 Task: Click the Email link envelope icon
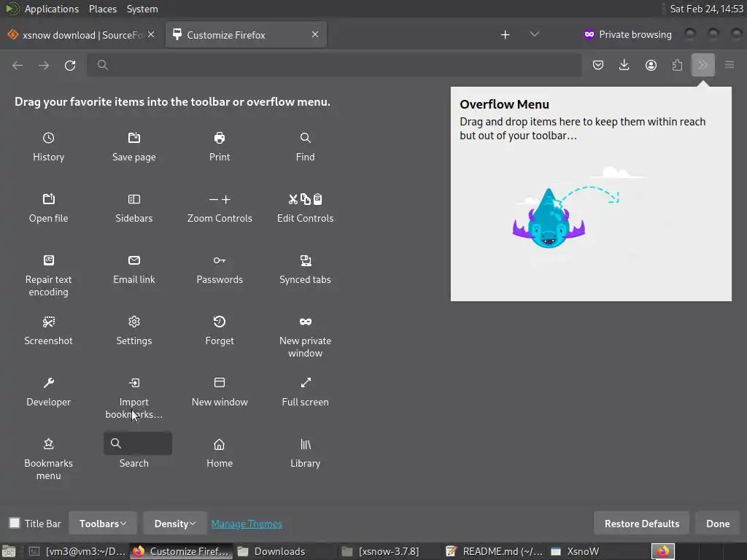point(134,260)
